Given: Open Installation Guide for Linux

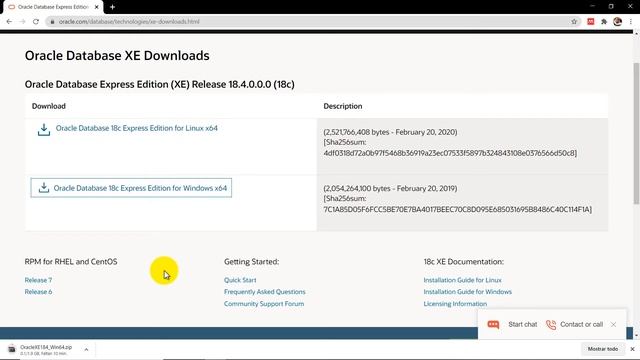Looking at the screenshot, I should click(x=462, y=280).
